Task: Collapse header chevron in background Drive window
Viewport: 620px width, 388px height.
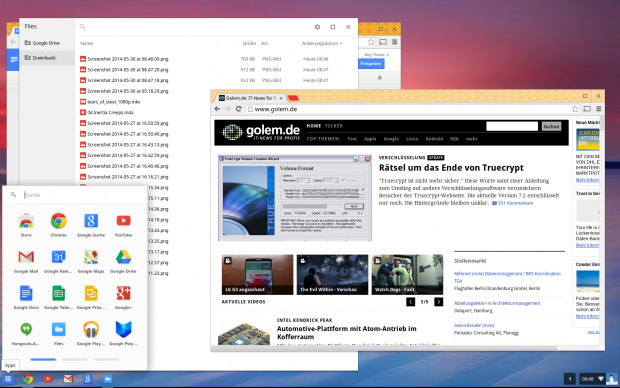Action: point(380,78)
